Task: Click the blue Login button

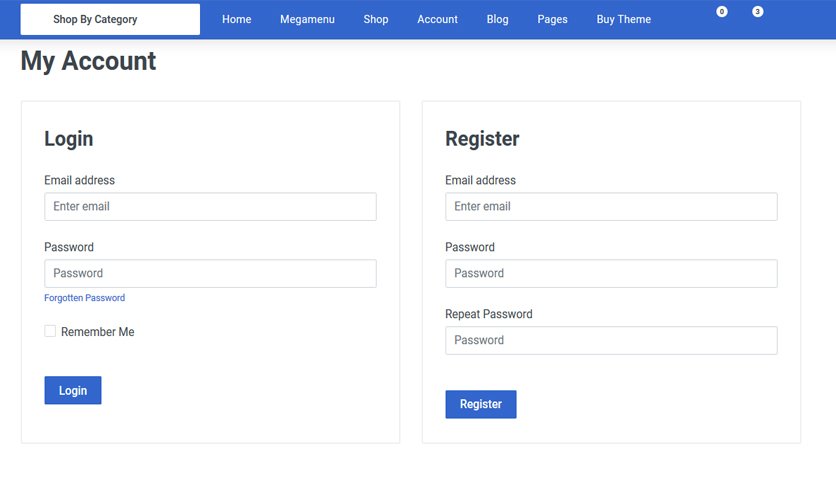Action: [73, 390]
